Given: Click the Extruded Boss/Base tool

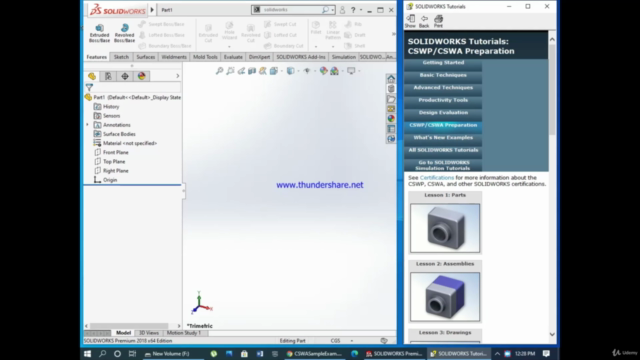Looking at the screenshot, I should (x=99, y=33).
